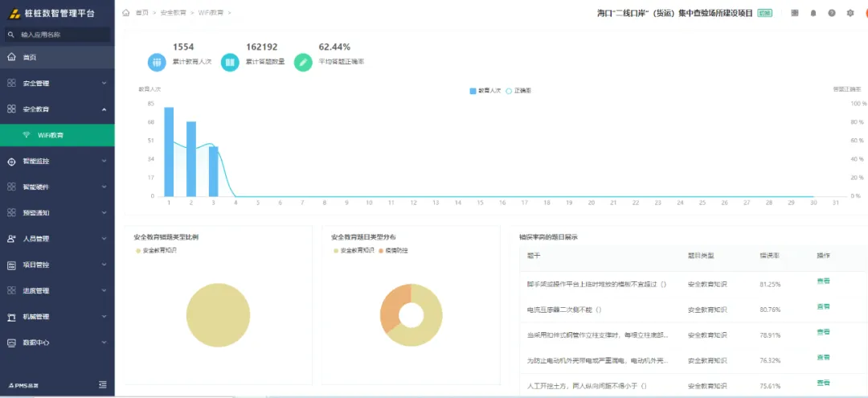Toggle 疫情防控 legend in 题目类型分布 chart
868x398 pixels.
coord(392,251)
